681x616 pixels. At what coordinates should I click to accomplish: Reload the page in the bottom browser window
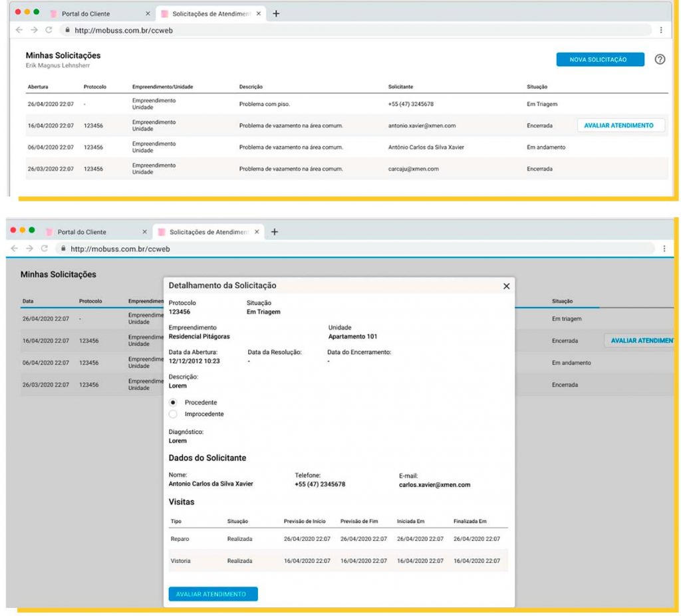pyautogui.click(x=45, y=249)
